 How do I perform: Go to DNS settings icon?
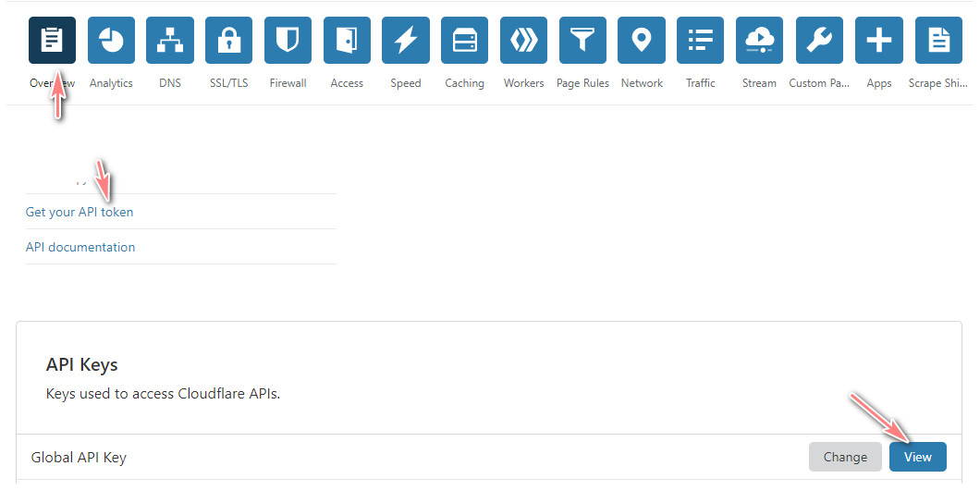[170, 41]
